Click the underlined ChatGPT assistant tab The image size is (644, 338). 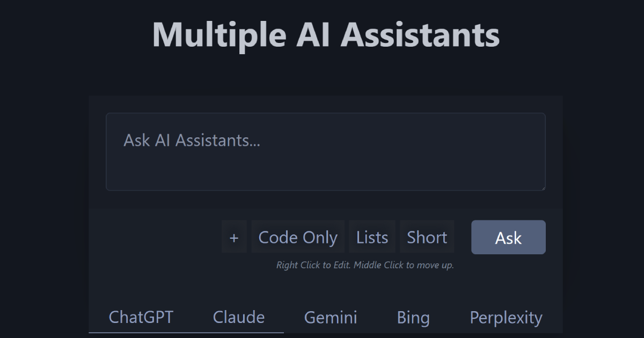coord(141,317)
